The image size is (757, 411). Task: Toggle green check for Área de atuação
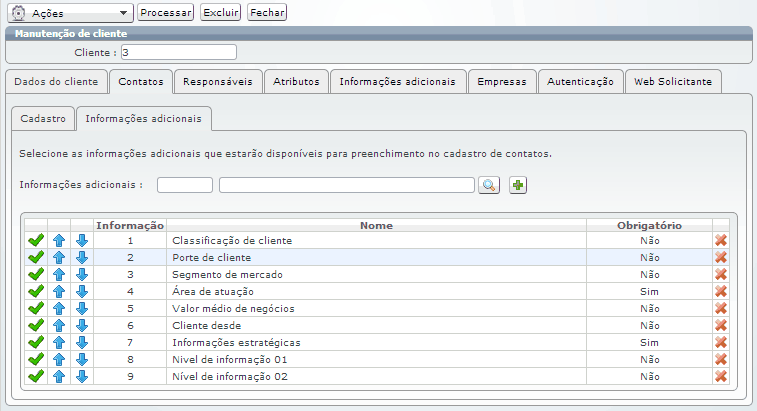coord(36,292)
